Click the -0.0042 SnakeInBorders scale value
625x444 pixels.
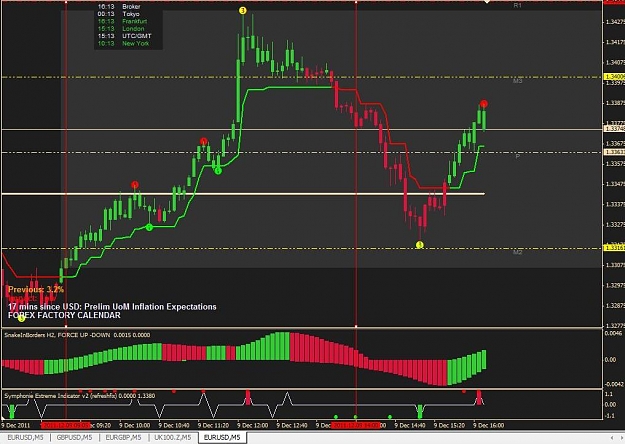(613, 384)
